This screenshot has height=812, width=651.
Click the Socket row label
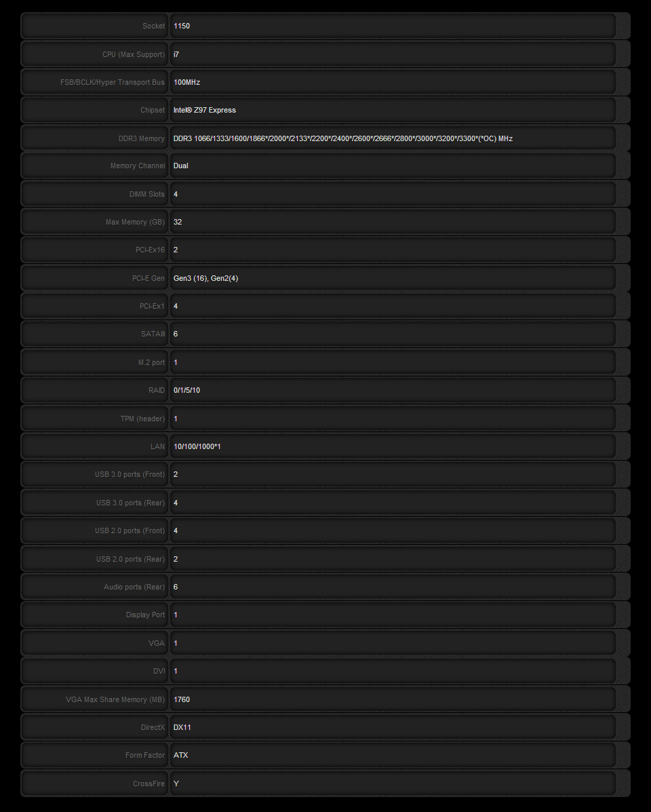(153, 26)
